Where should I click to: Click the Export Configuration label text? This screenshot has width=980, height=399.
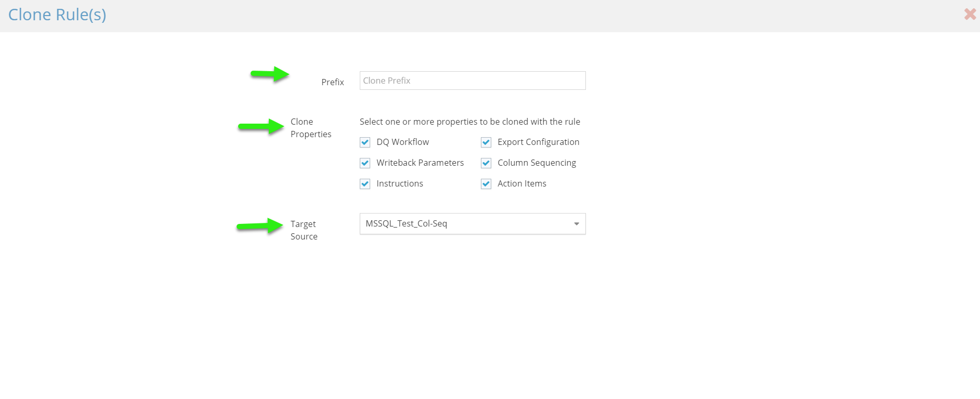click(538, 142)
